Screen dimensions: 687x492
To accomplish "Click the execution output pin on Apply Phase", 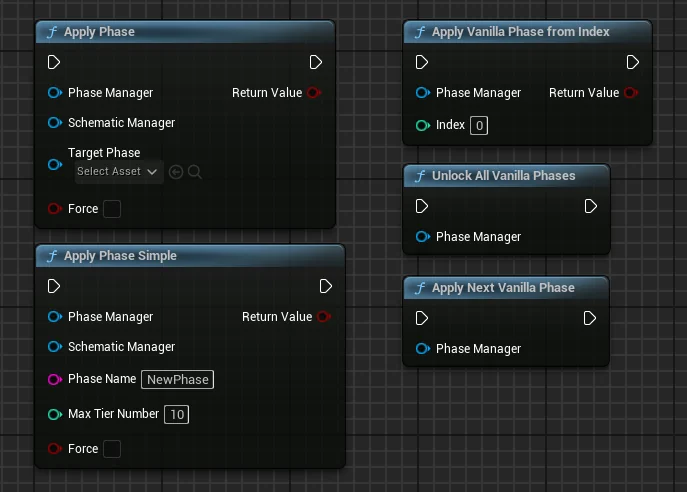I will coord(315,62).
